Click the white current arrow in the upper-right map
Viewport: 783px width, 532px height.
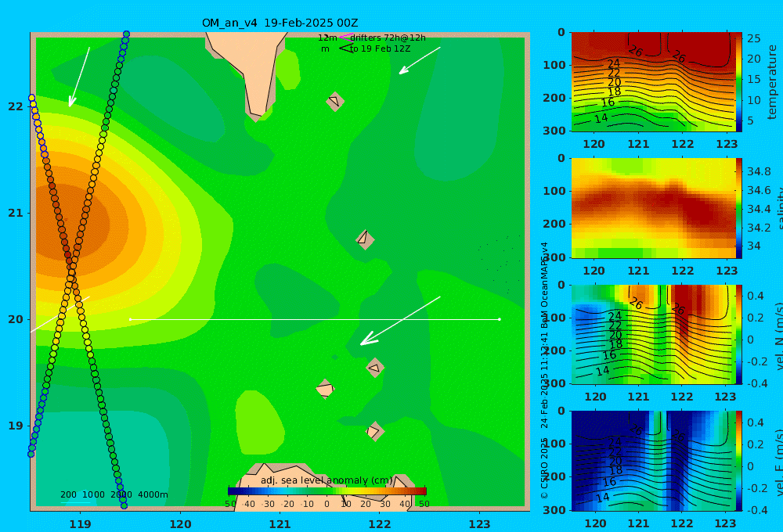click(420, 60)
